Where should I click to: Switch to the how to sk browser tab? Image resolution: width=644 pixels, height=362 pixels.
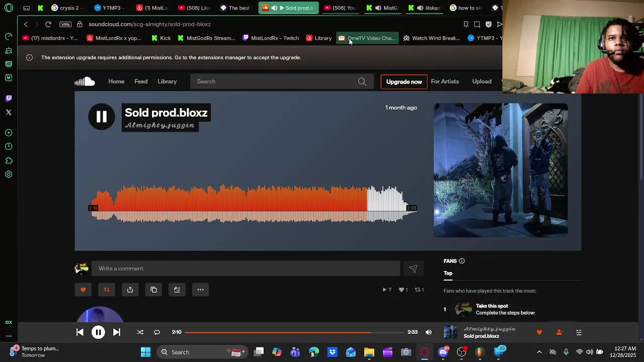coord(466,8)
